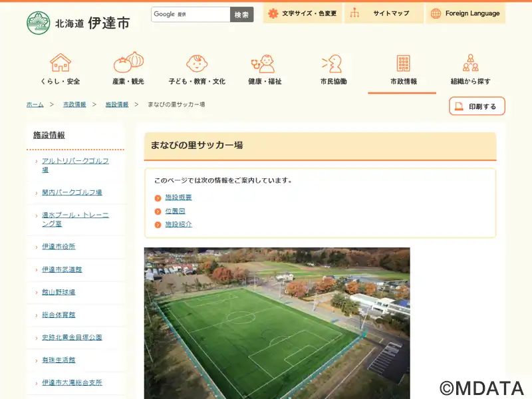Jump to the 施設概要 section
This screenshot has width=532, height=399.
pyautogui.click(x=178, y=197)
